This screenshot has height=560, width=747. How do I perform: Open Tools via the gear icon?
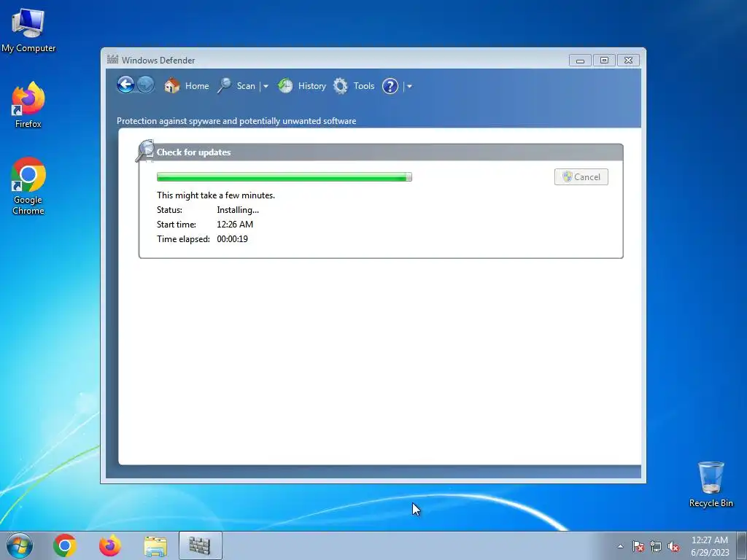[x=340, y=86]
